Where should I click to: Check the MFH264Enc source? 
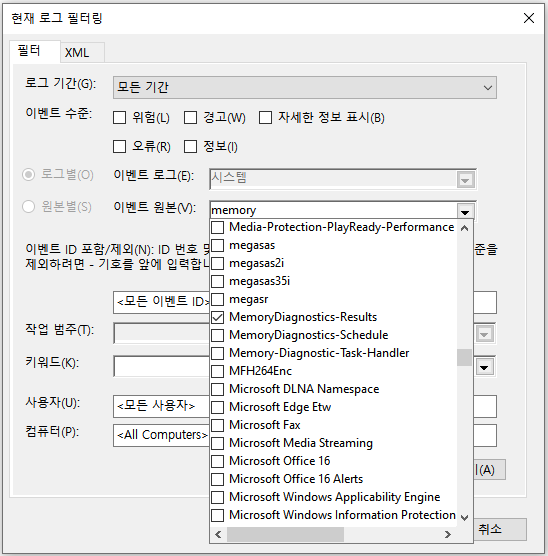pyautogui.click(x=217, y=371)
